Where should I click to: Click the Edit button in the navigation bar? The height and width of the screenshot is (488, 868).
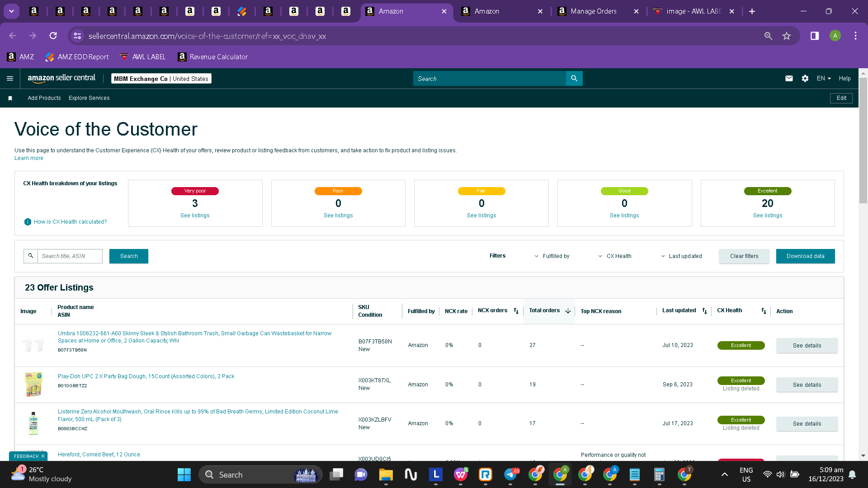click(x=841, y=98)
